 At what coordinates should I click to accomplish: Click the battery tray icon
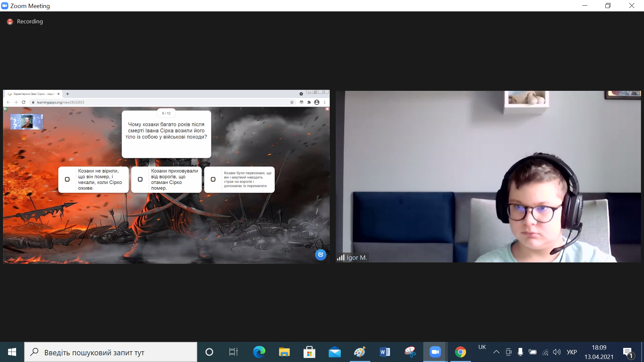(533, 352)
